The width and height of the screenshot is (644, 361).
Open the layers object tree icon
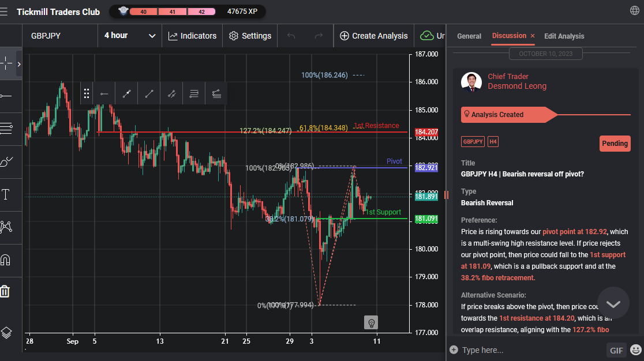(6, 333)
